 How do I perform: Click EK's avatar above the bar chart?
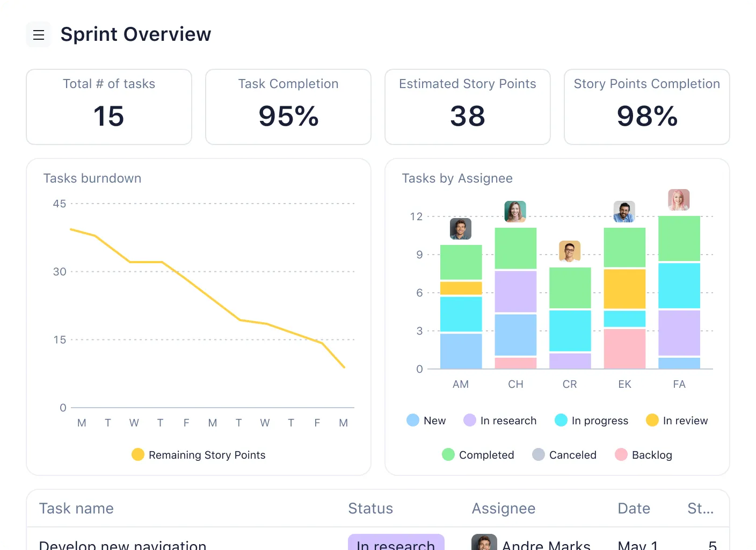(x=624, y=212)
